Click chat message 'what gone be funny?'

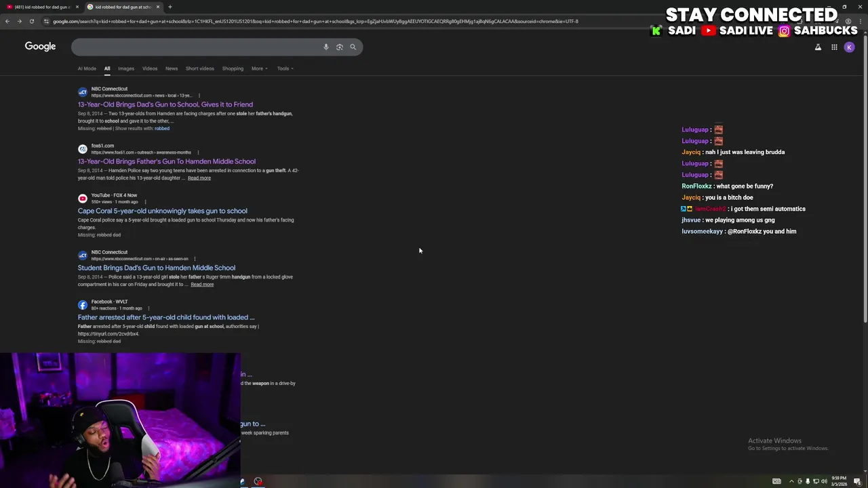tap(745, 186)
